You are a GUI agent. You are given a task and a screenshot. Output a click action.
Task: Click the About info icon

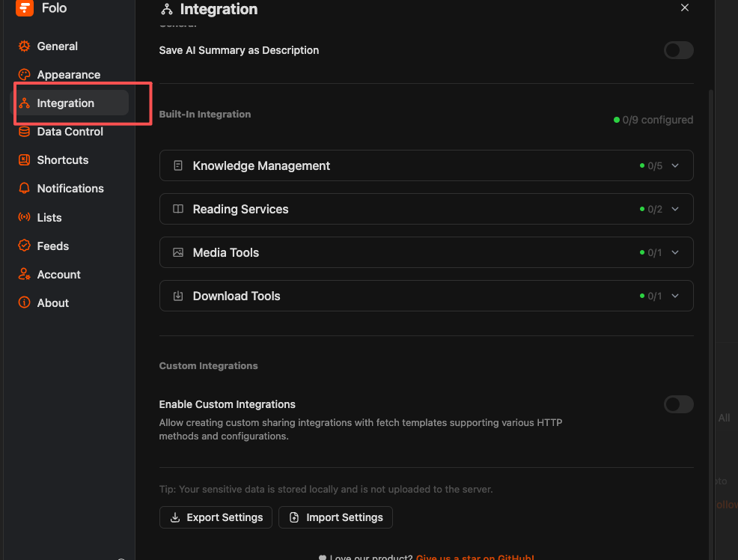click(x=25, y=303)
